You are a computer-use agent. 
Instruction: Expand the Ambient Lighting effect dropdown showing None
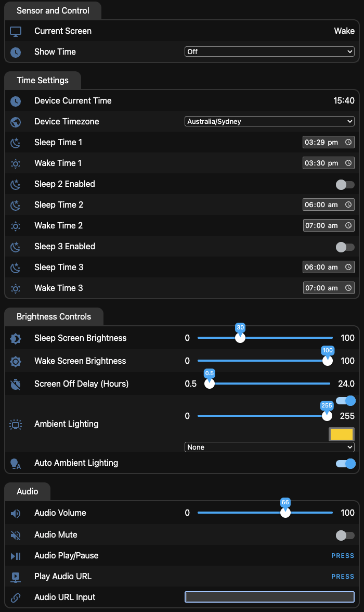pyautogui.click(x=269, y=448)
